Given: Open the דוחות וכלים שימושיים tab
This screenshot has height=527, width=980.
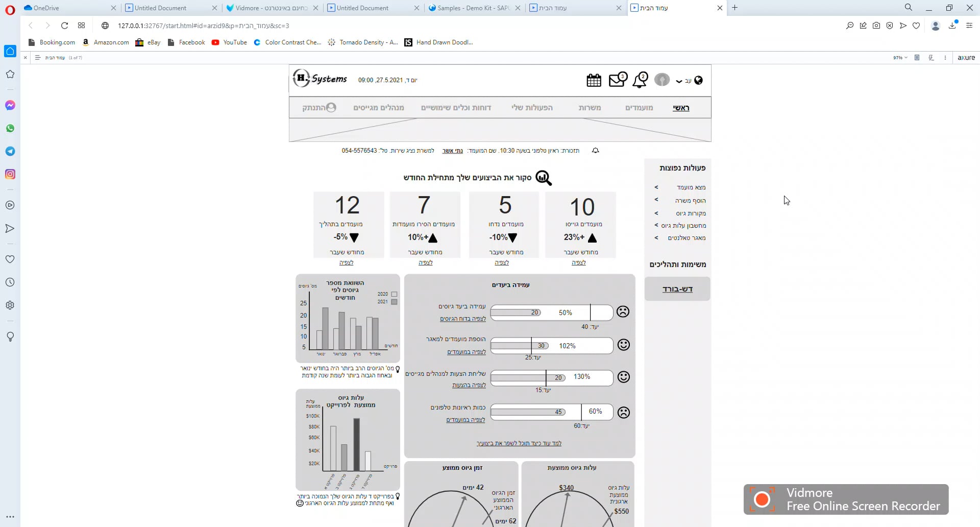Looking at the screenshot, I should [456, 108].
